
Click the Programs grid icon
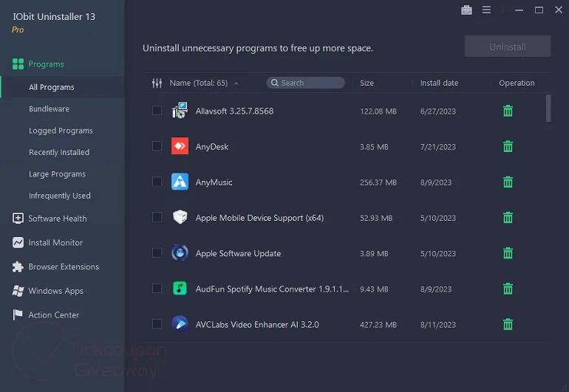pos(18,63)
